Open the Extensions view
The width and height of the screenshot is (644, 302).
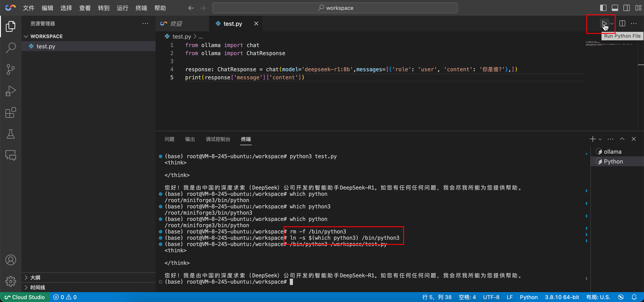coord(11,112)
